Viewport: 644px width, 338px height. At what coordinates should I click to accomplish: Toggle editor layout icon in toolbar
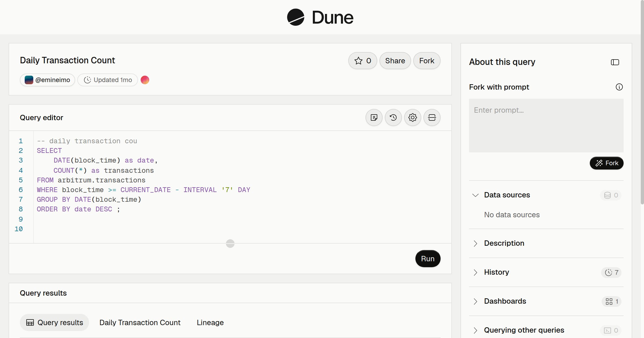(432, 117)
